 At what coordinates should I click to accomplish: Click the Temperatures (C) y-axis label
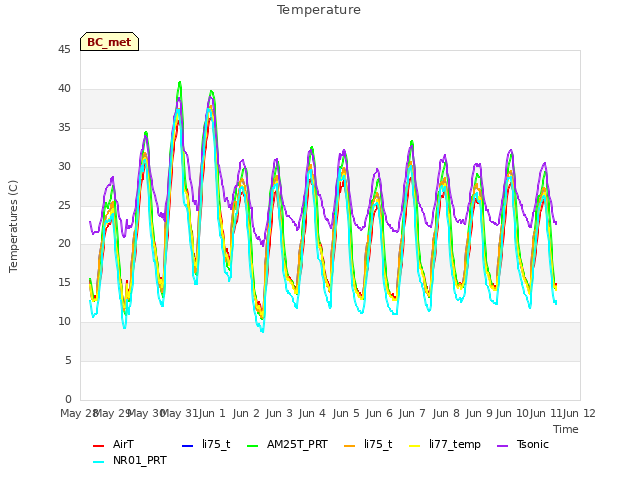coord(13,226)
